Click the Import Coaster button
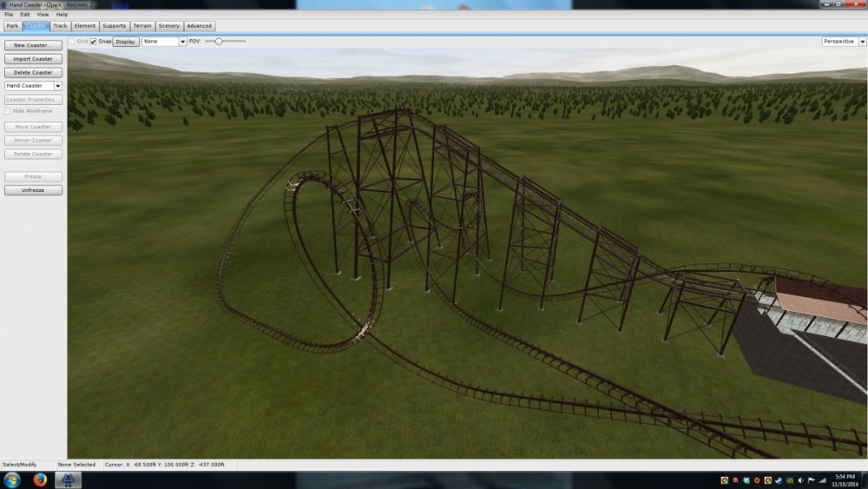868x489 pixels. [x=33, y=59]
